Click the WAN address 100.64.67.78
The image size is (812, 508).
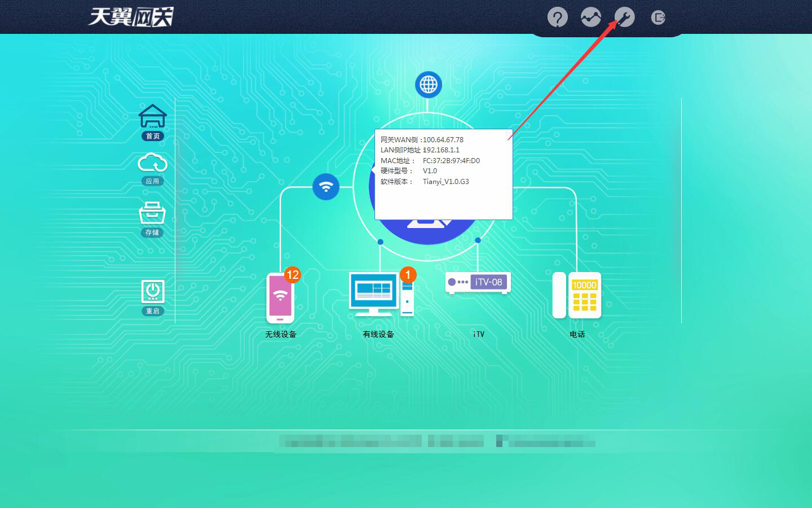click(443, 139)
